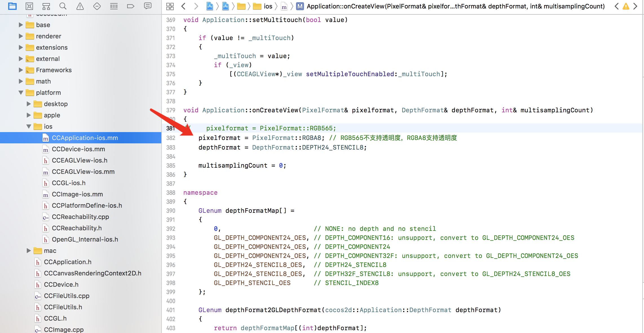The height and width of the screenshot is (333, 644).
Task: Collapse the platform folder
Action: [x=20, y=93]
